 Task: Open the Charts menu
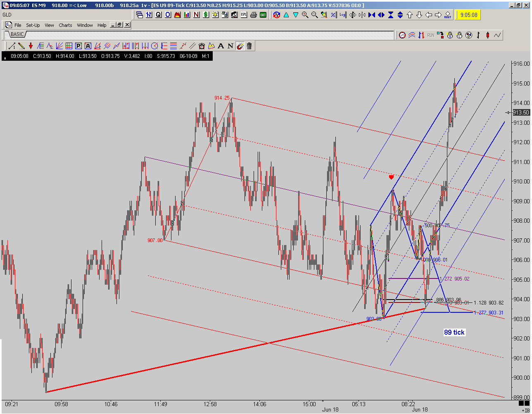(65, 25)
